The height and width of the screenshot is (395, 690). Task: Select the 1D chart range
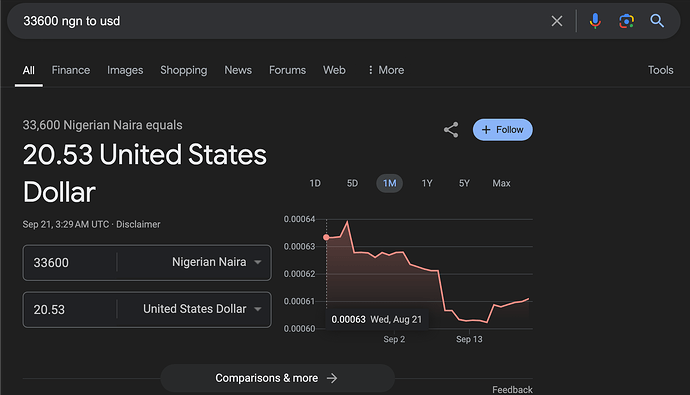pyautogui.click(x=315, y=183)
